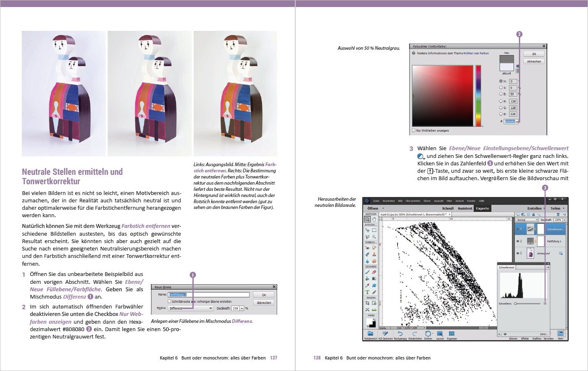Select the Red Eye Removal tool

(367, 248)
